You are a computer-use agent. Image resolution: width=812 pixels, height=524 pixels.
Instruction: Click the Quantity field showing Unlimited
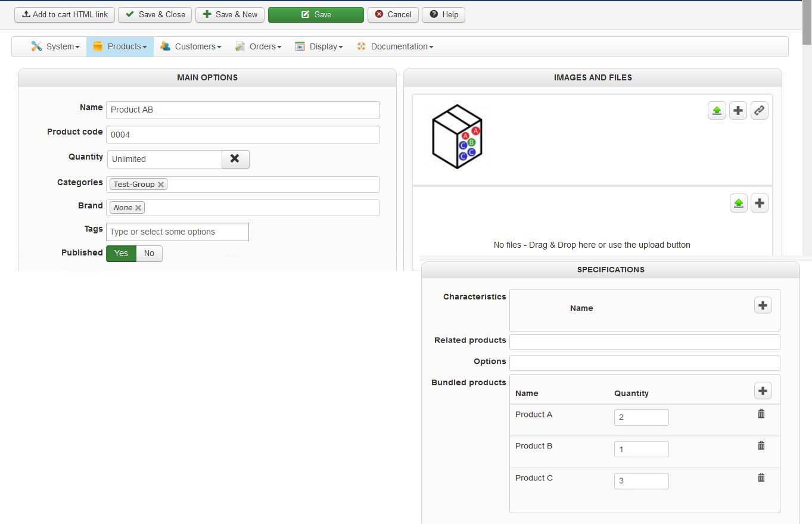pos(164,159)
